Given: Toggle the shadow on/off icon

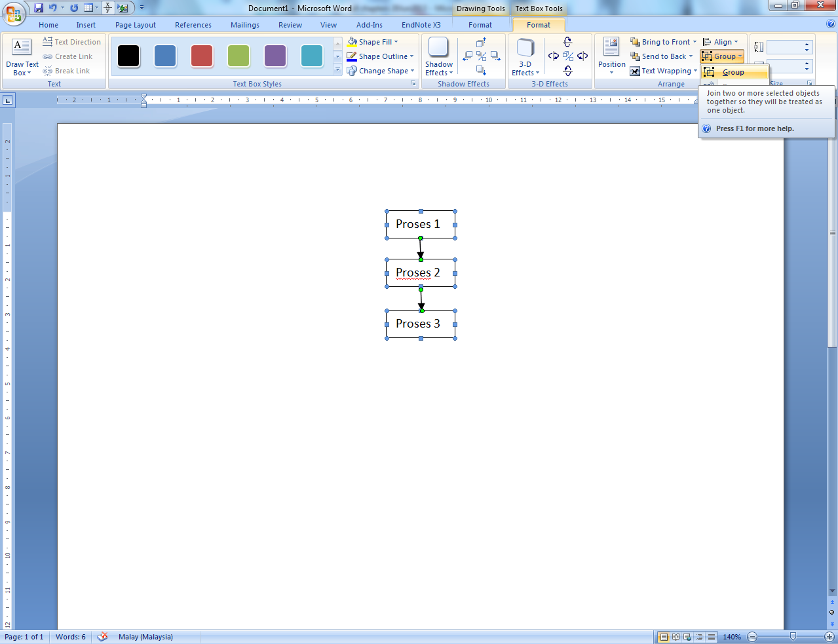Looking at the screenshot, I should [x=481, y=55].
